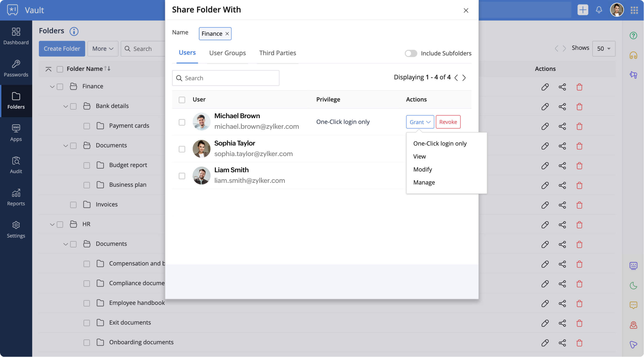Image resolution: width=644 pixels, height=357 pixels.
Task: Select the Employee handbook folder checkbox
Action: [x=87, y=303]
